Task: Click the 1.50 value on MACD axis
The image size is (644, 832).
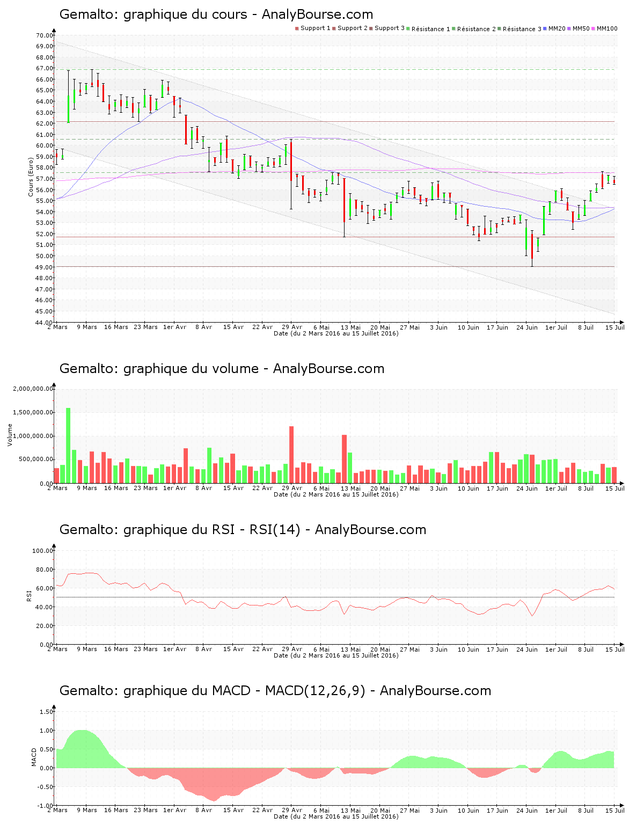Action: point(47,712)
